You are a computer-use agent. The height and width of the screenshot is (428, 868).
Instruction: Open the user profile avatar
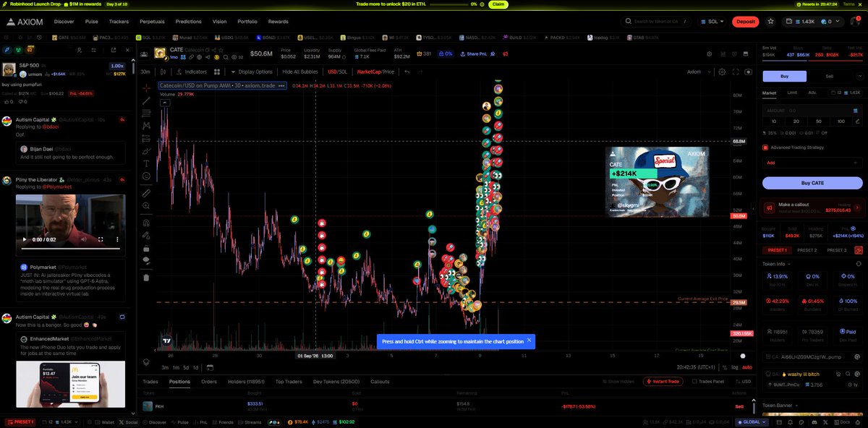click(854, 22)
